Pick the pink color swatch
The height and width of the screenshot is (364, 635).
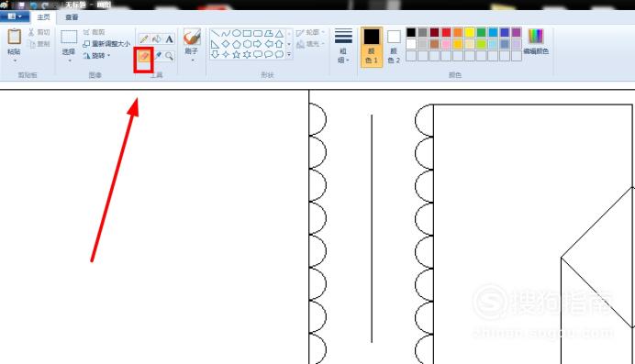tap(446, 44)
